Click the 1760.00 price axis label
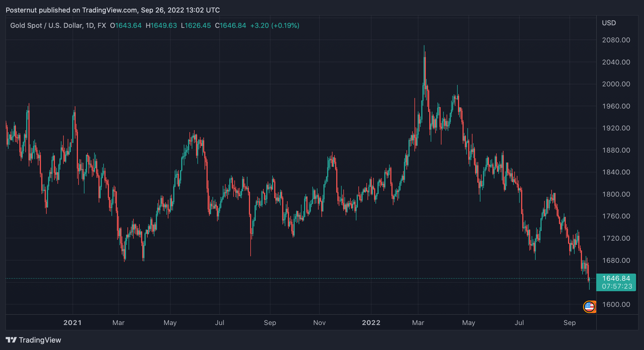Screen dimensions: 644x350 (616, 216)
